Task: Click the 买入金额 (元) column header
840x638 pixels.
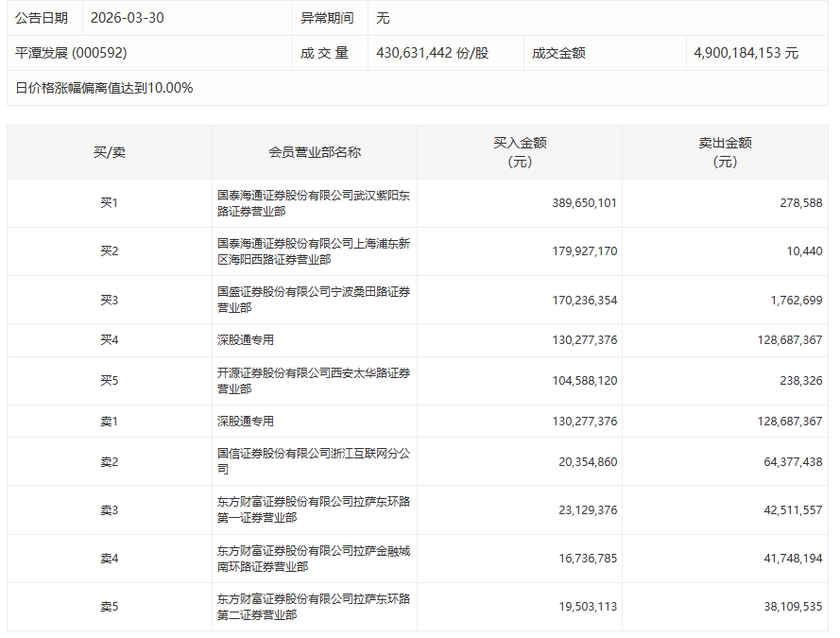Action: [519, 152]
